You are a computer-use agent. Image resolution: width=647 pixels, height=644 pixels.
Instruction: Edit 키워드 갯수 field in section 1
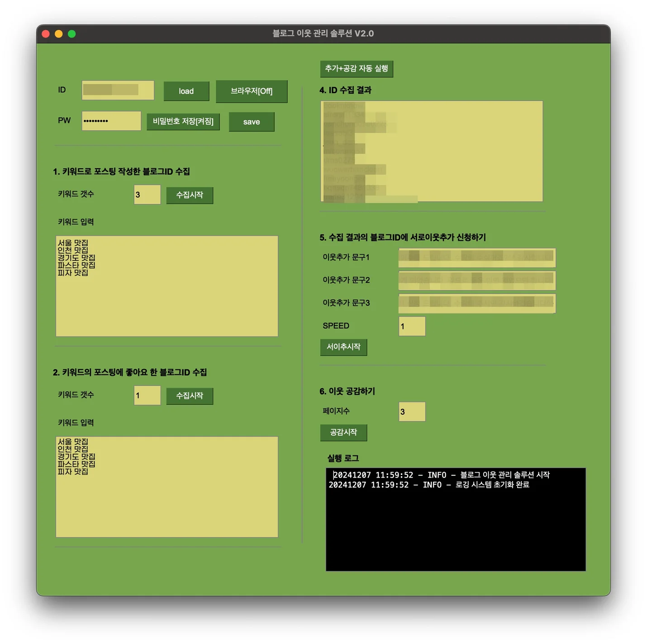pyautogui.click(x=147, y=195)
